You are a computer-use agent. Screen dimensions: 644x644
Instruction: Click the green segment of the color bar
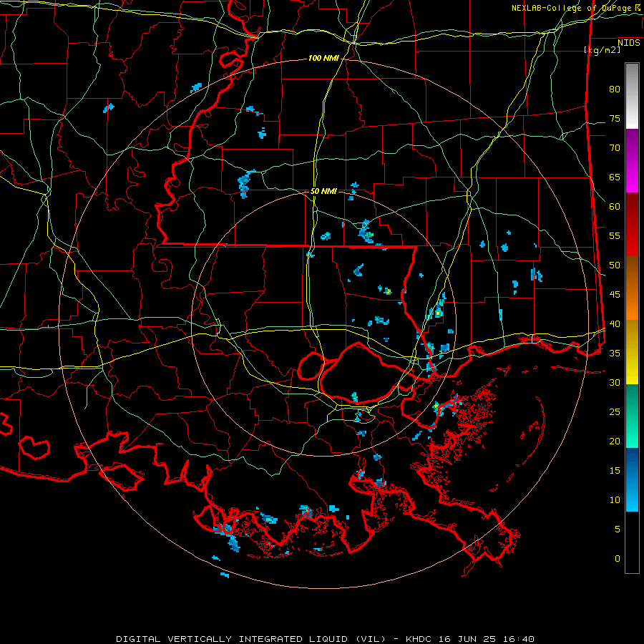point(632,416)
